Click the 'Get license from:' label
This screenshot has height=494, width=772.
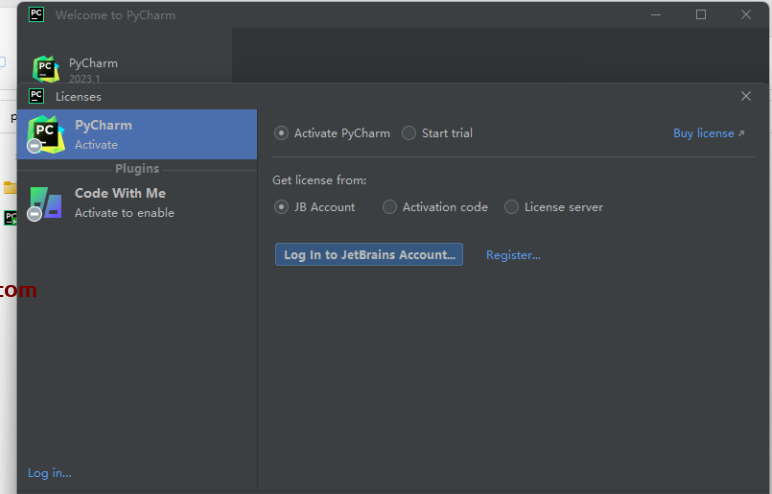point(319,180)
